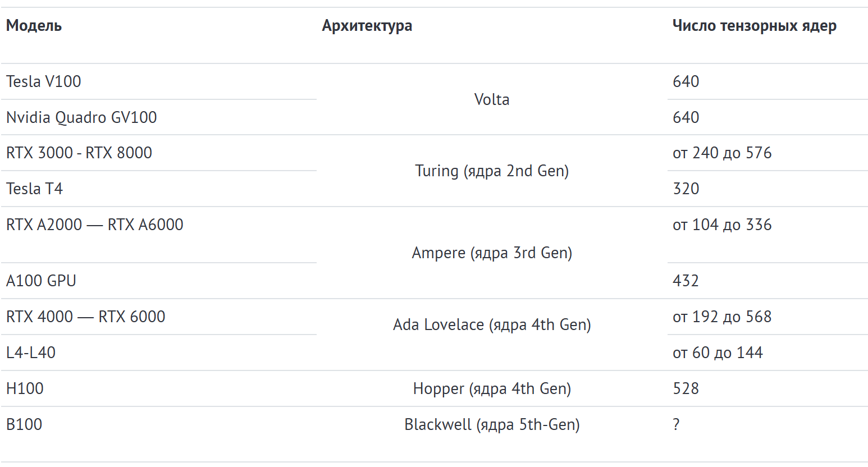This screenshot has width=868, height=467.
Task: Click Ada Lovelace (ядра 4th Gen) cell
Action: pyautogui.click(x=492, y=324)
